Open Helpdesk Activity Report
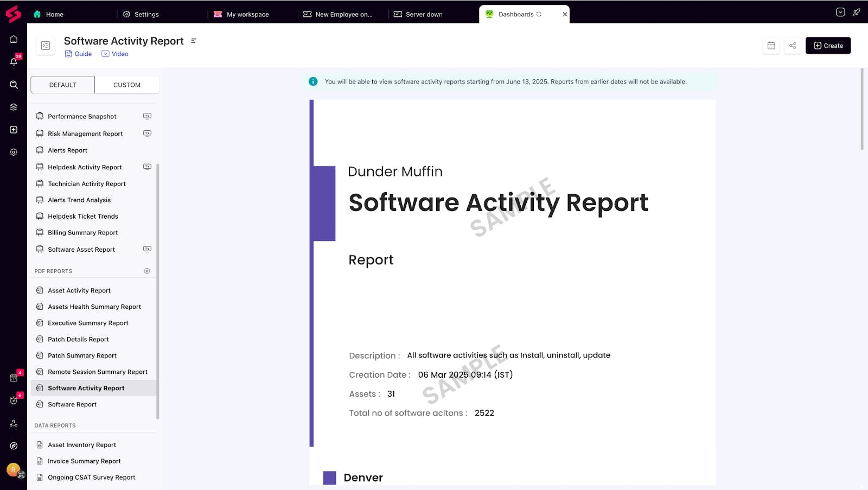Screen dimensions: 868x490 (x=85, y=168)
